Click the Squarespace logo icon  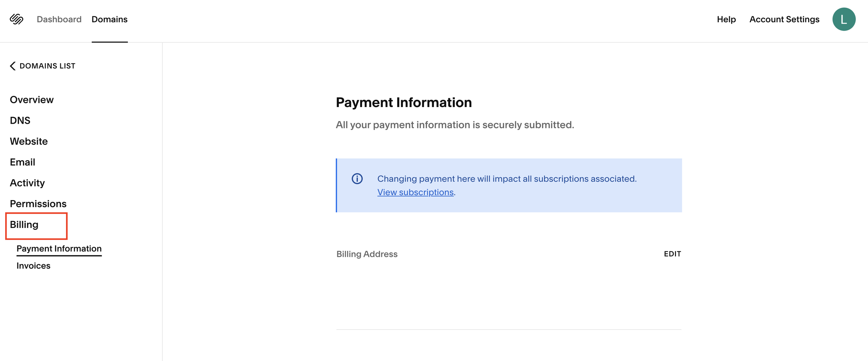coord(16,19)
